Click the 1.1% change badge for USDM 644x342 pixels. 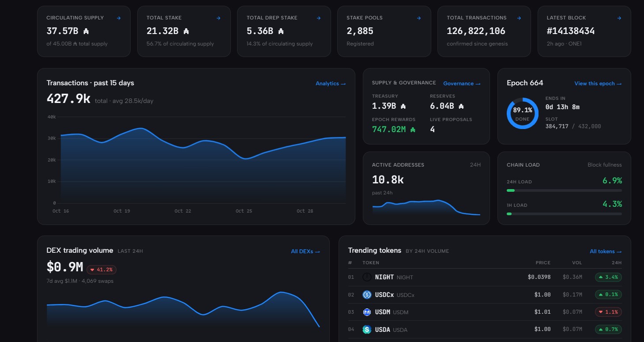(608, 312)
